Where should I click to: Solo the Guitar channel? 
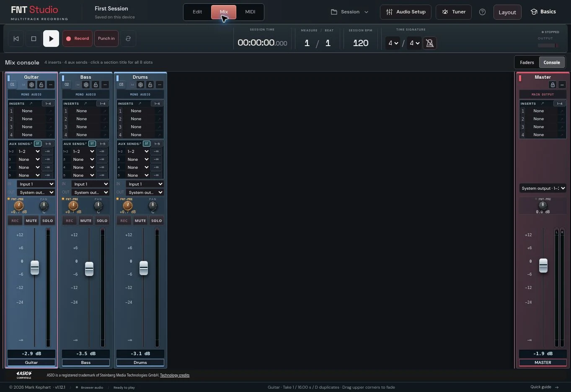coord(48,221)
